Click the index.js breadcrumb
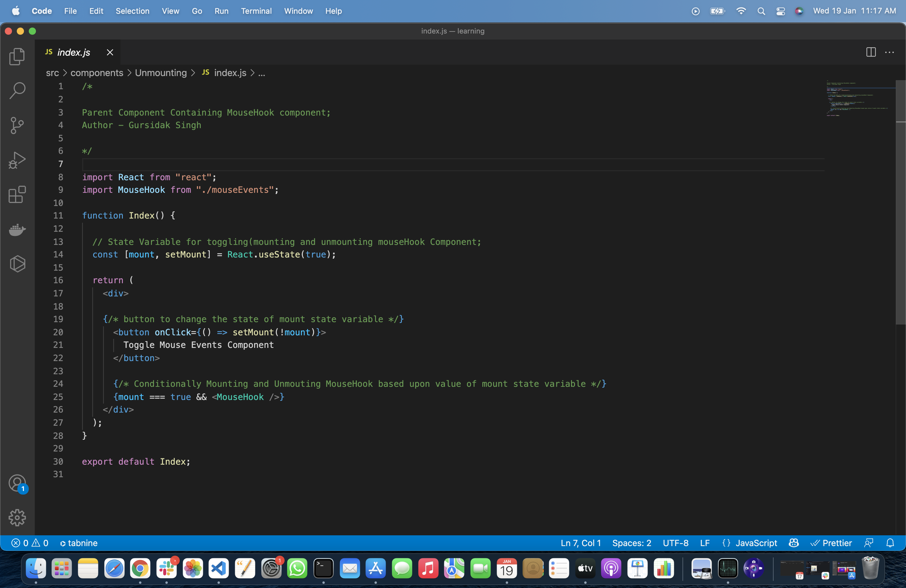This screenshot has height=588, width=906. (x=230, y=73)
